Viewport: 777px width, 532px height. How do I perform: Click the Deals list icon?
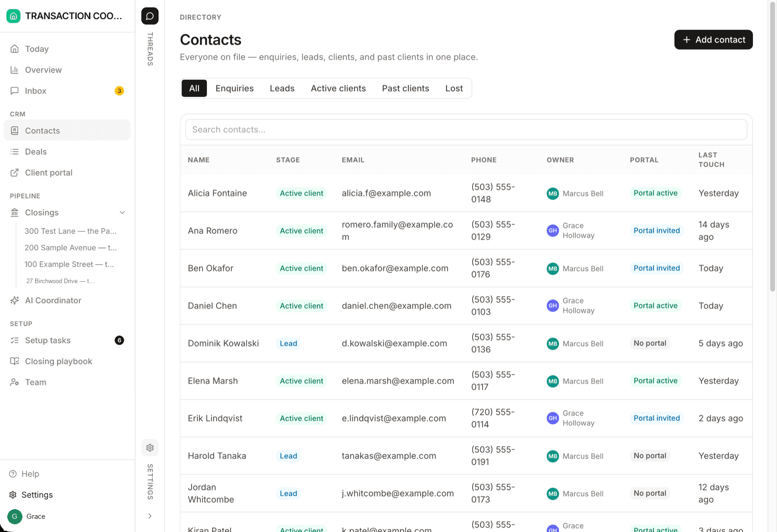(15, 151)
